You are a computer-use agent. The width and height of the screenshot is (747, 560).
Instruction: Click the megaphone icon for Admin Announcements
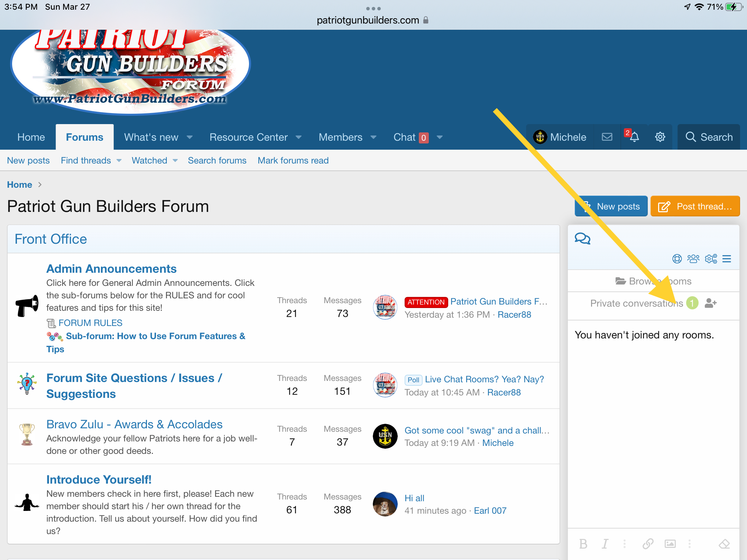pyautogui.click(x=27, y=306)
